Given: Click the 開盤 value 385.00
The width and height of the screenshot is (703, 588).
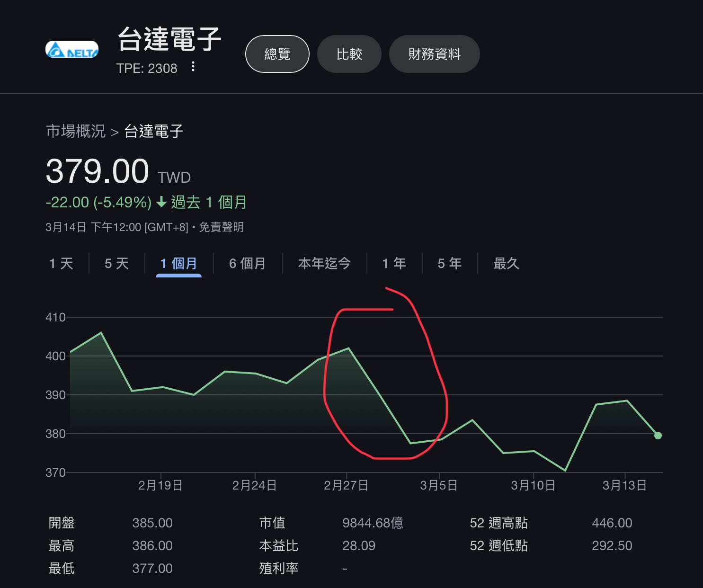Looking at the screenshot, I should click(152, 523).
